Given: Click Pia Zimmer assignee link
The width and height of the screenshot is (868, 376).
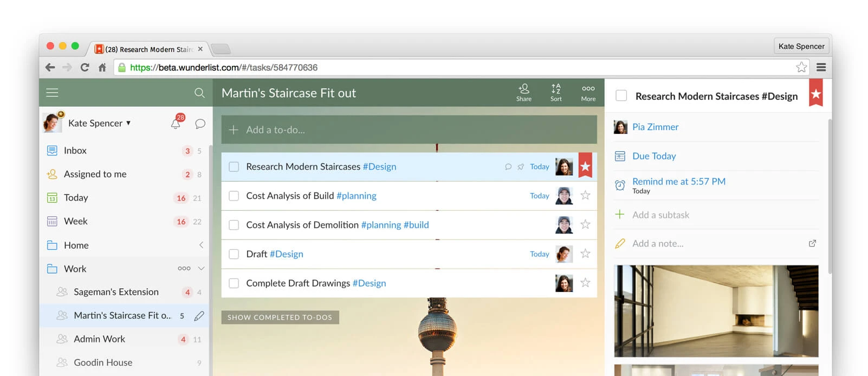Looking at the screenshot, I should click(655, 127).
